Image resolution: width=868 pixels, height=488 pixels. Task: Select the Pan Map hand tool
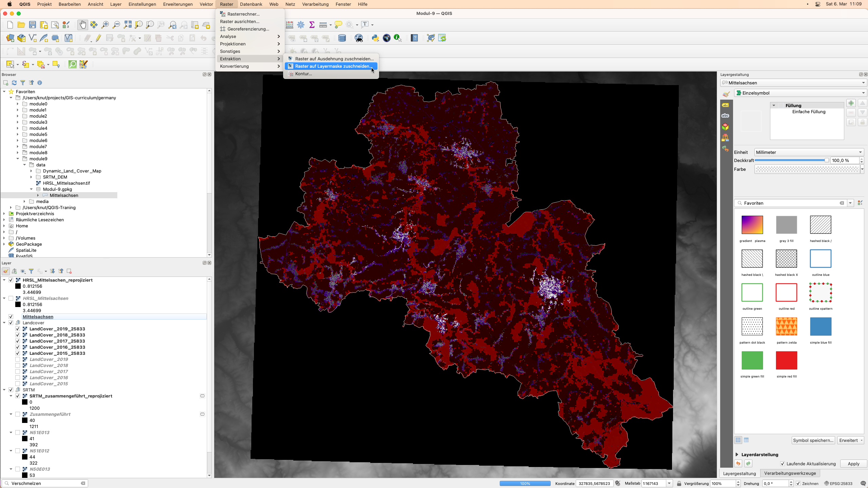(82, 25)
